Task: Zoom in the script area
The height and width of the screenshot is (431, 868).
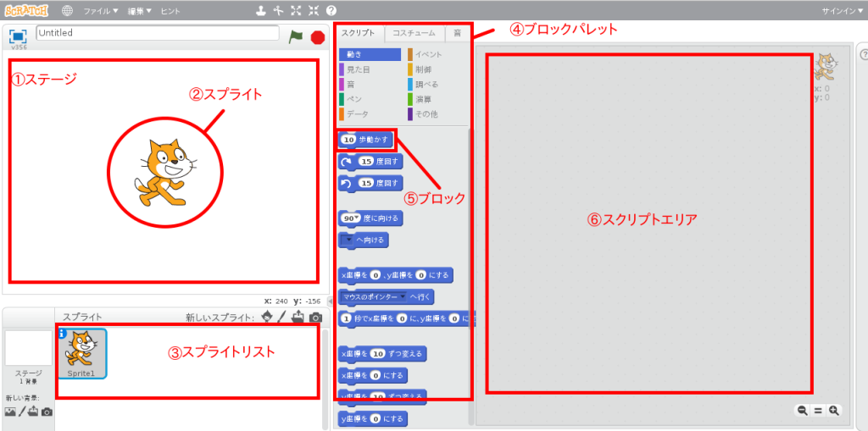Action: pos(834,411)
